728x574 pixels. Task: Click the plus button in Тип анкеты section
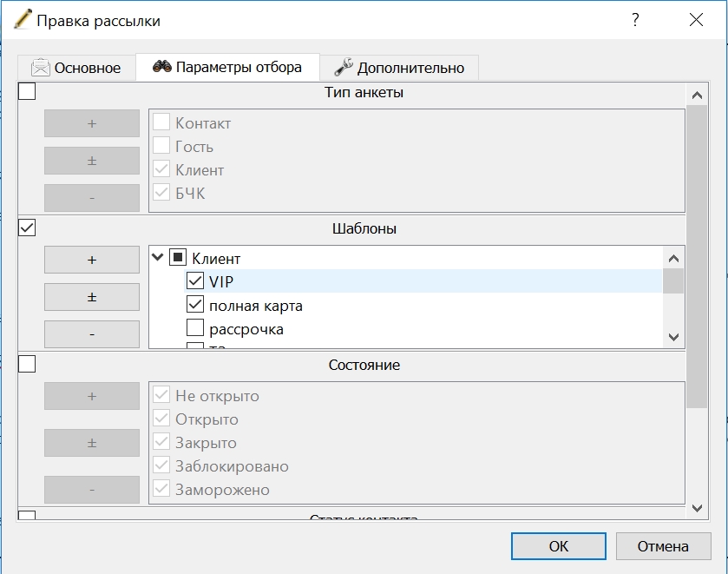click(92, 123)
